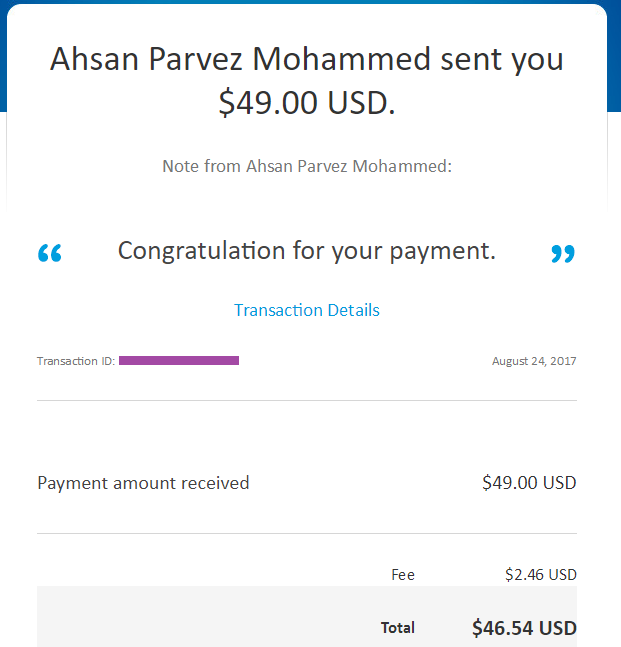Viewport: 621px width, 647px height.
Task: Click the closing blue quotation mark icon
Action: [x=563, y=254]
